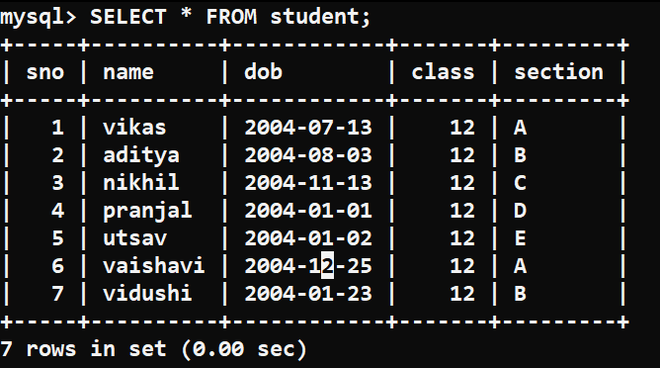Select the date 2004-11-13
Screen dimensions: 660x368
[308, 183]
